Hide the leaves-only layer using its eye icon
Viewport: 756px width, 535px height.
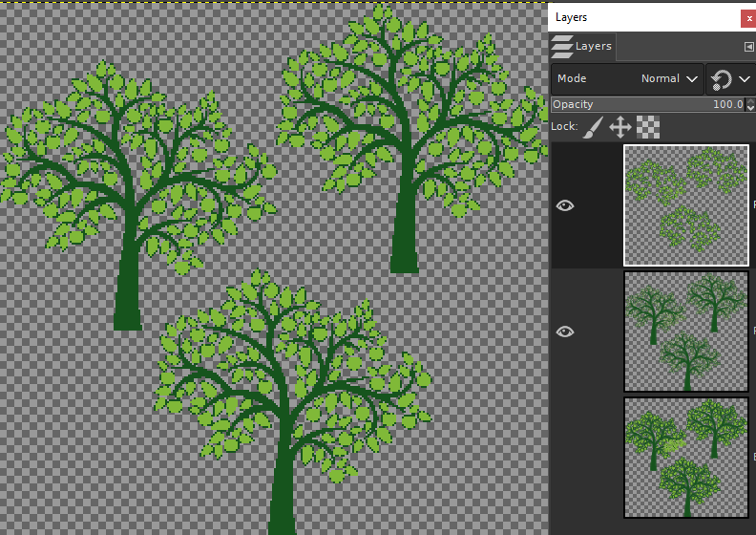(565, 206)
